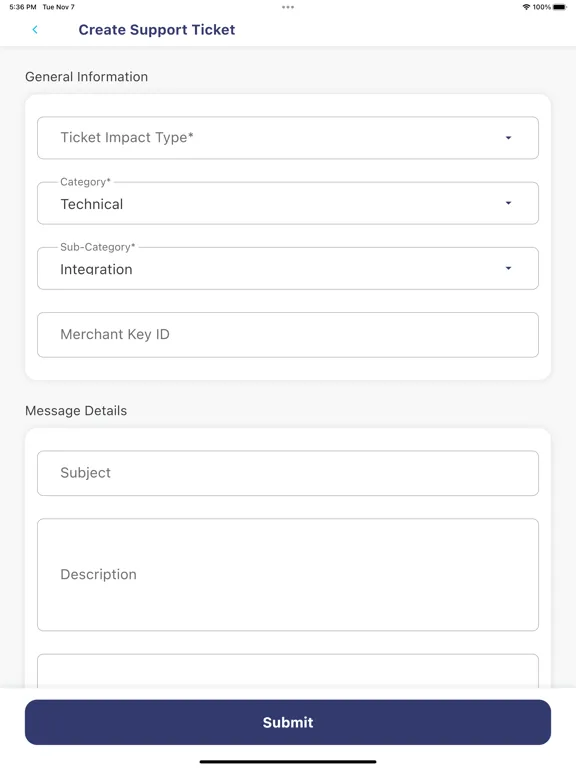Focus the Merchant Key ID field
Image resolution: width=576 pixels, height=768 pixels.
288,335
